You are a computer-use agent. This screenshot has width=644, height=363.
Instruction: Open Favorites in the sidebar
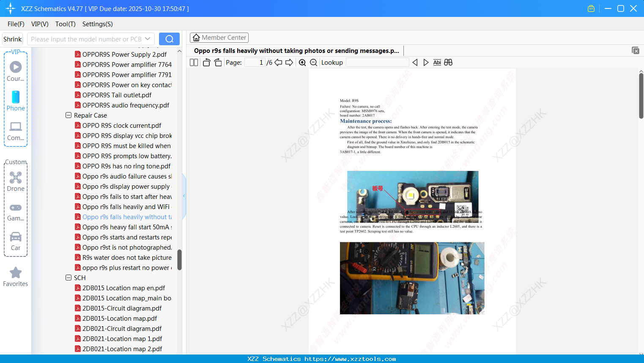16,277
